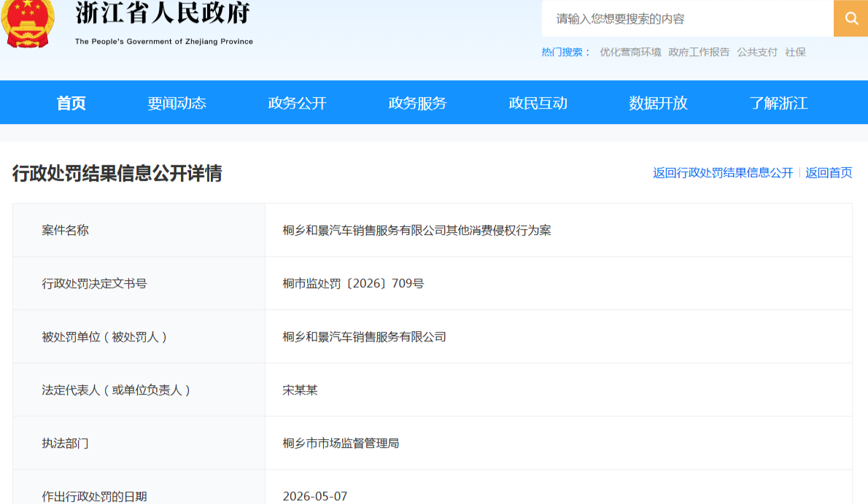The width and height of the screenshot is (868, 504).
Task: Open the 政务公开 navigation tab
Action: pyautogui.click(x=298, y=103)
